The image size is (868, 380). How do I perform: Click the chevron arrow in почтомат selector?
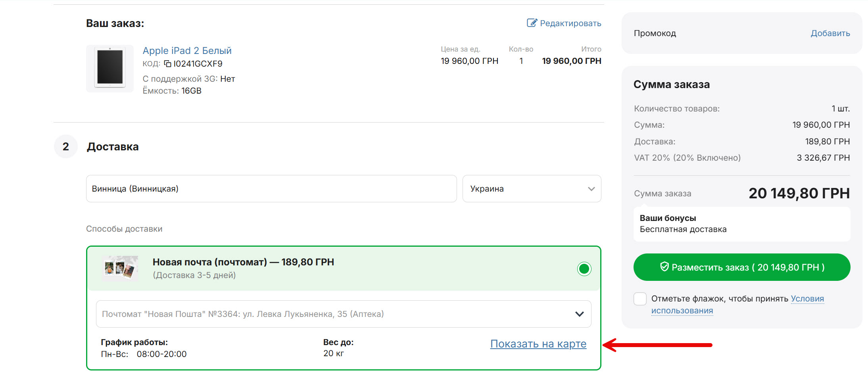pyautogui.click(x=579, y=314)
